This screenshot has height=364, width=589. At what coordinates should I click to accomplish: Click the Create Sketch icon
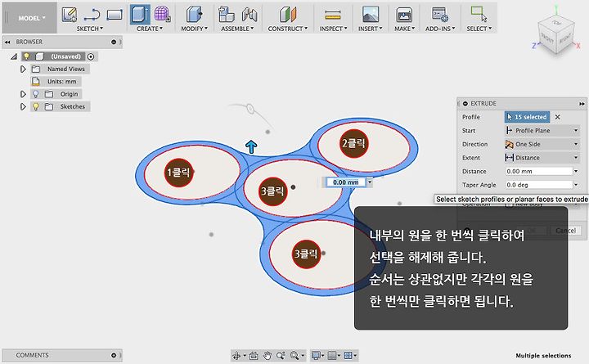pyautogui.click(x=69, y=15)
